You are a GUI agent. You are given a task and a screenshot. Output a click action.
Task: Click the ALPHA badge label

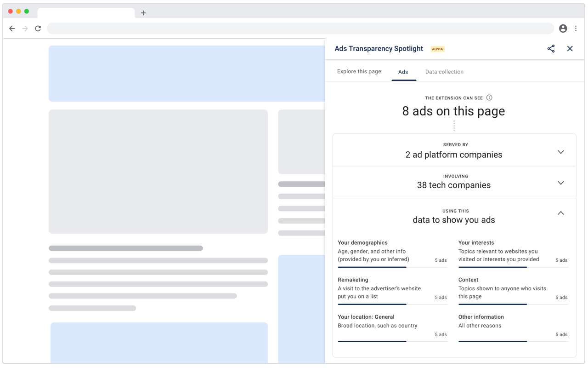pos(437,49)
